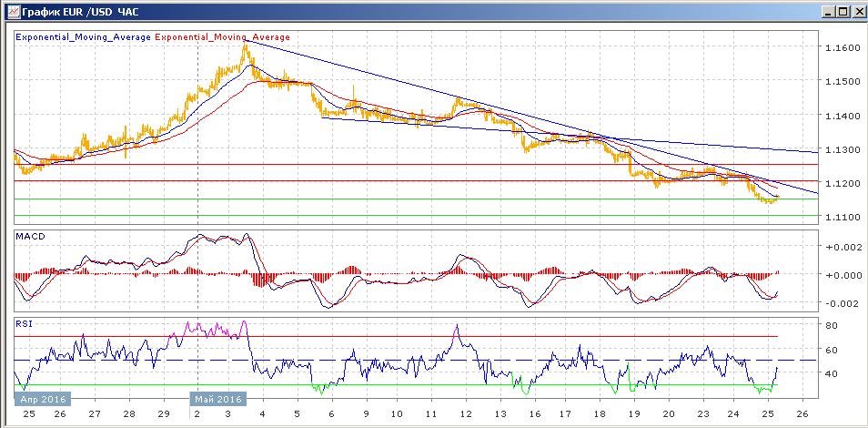The height and width of the screenshot is (428, 868).
Task: Minimize the EUR/USD chart window
Action: pos(827,12)
